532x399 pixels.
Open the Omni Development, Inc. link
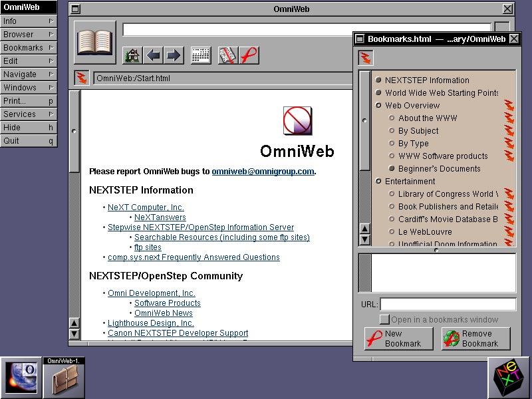point(152,293)
